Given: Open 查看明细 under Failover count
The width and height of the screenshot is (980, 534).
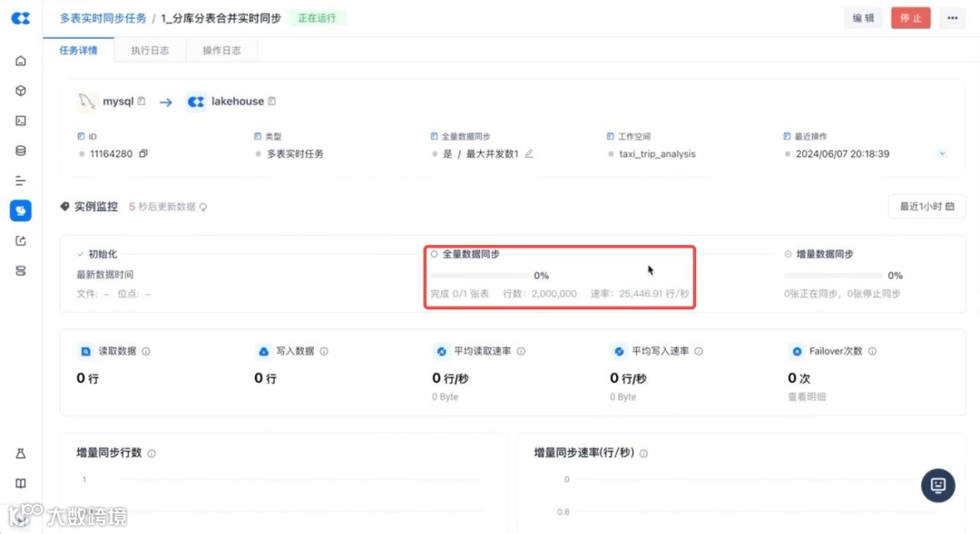Looking at the screenshot, I should 807,396.
